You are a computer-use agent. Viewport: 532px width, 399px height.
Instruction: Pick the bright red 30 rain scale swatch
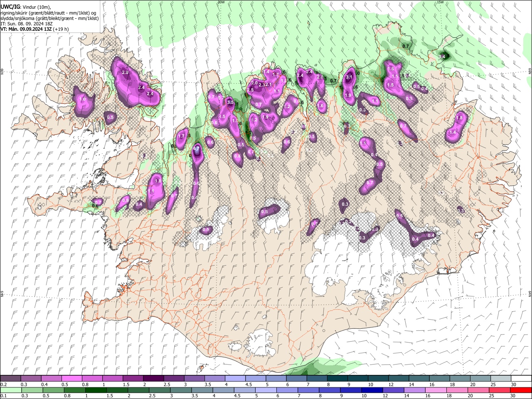tap(521, 390)
